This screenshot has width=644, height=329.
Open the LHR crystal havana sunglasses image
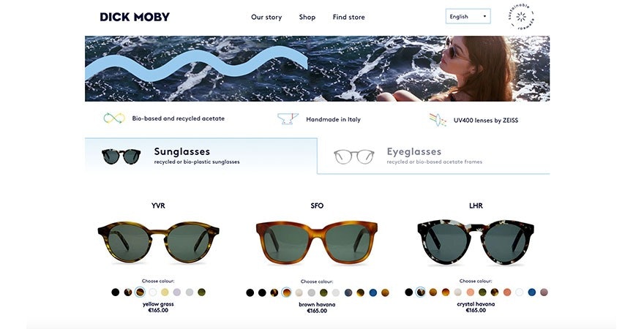coord(476,242)
